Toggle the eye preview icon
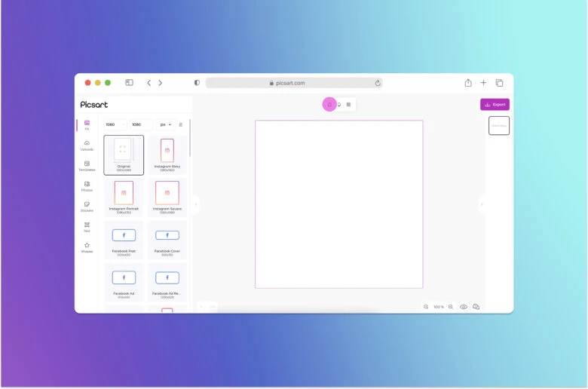This screenshot has height=389, width=588. coord(464,307)
